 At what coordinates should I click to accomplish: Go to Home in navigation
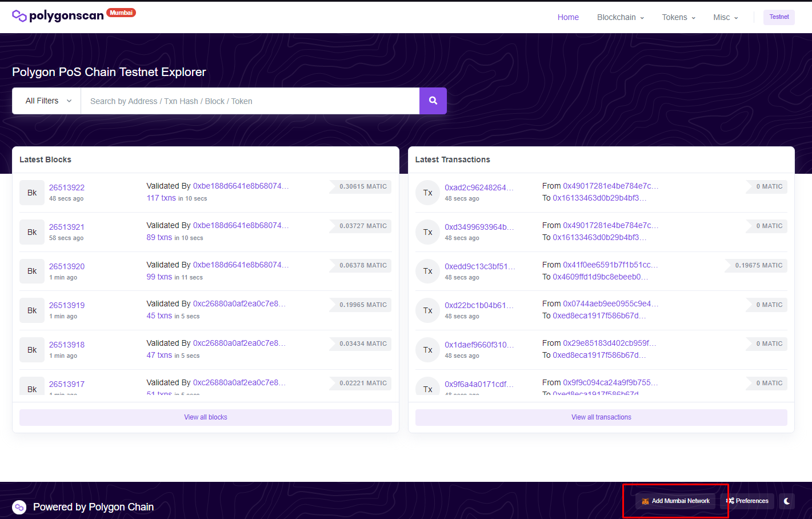568,17
